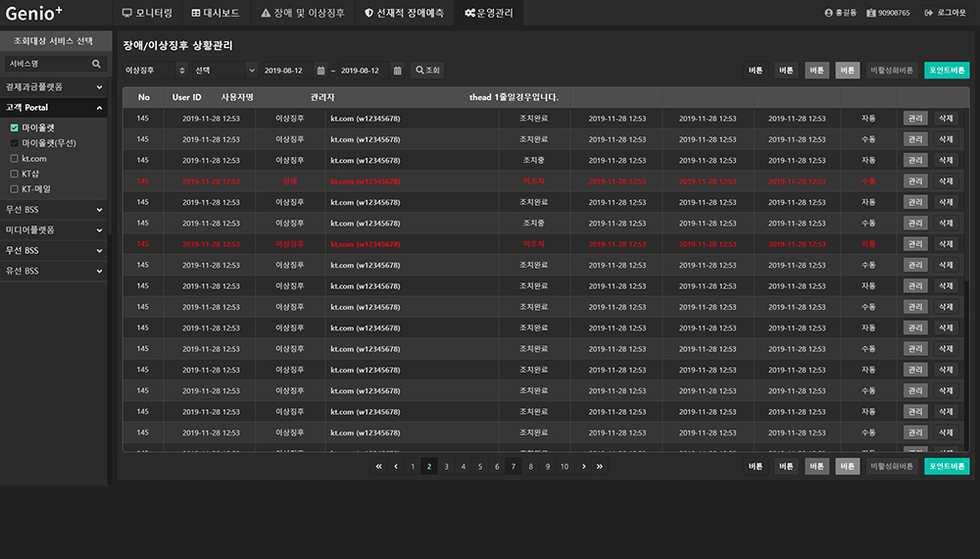The image size is (980, 559).
Task: Click the magnifier icon in 서비스명 search box
Action: click(x=96, y=64)
